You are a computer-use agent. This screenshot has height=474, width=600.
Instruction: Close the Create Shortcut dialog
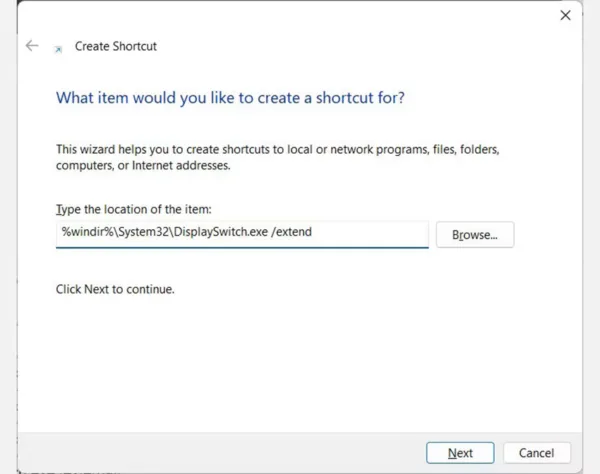coord(565,16)
